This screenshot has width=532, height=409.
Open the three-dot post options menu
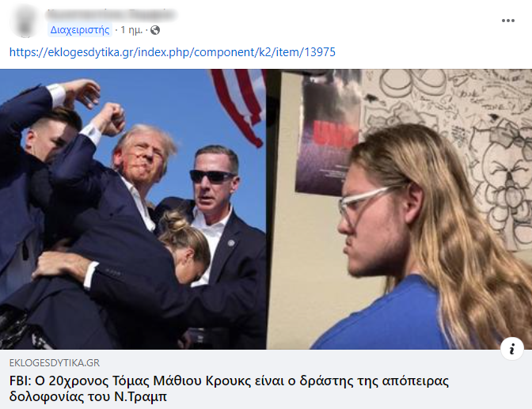(508, 21)
